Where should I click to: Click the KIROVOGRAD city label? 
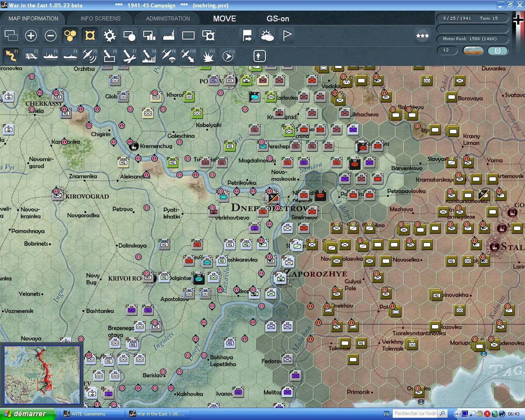pyautogui.click(x=87, y=196)
